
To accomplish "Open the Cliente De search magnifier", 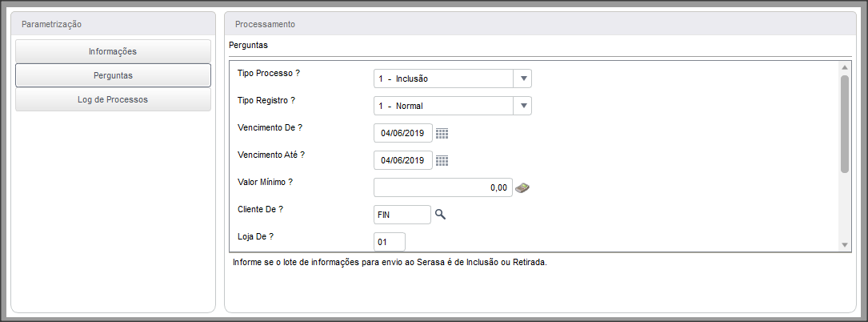I will (440, 214).
